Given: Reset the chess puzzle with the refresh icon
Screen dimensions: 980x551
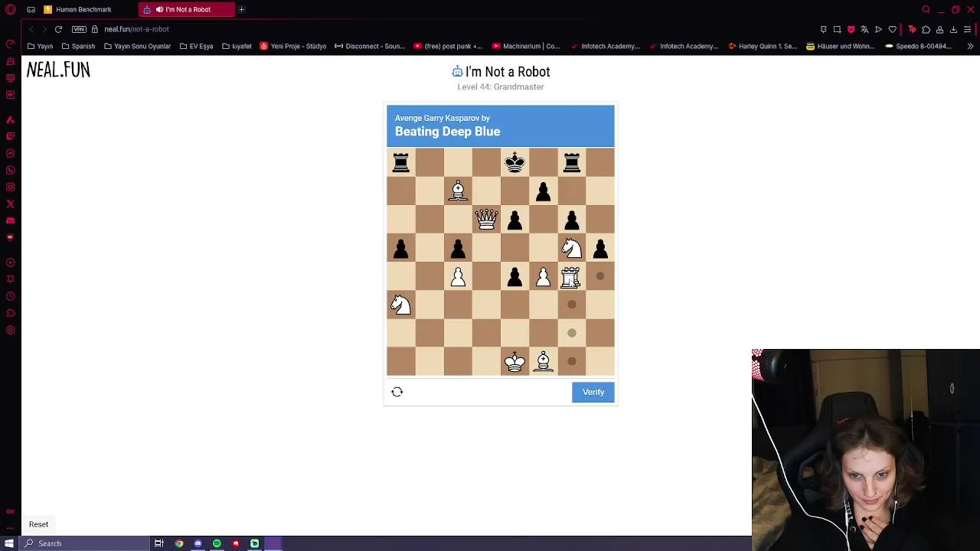Looking at the screenshot, I should 397,392.
